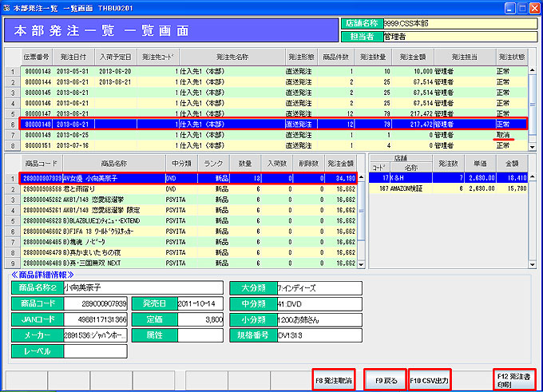Click the F12 発注書印刷 button
This screenshot has width=543, height=392.
[514, 380]
